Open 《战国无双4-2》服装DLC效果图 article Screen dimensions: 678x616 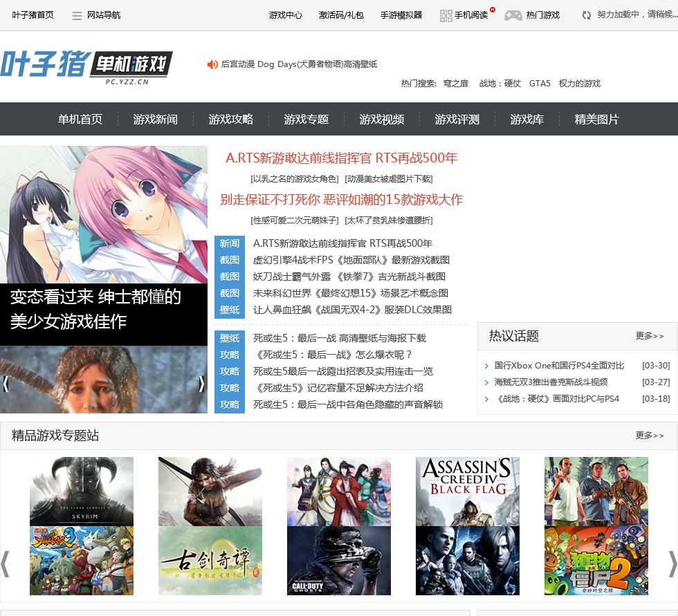tap(352, 310)
